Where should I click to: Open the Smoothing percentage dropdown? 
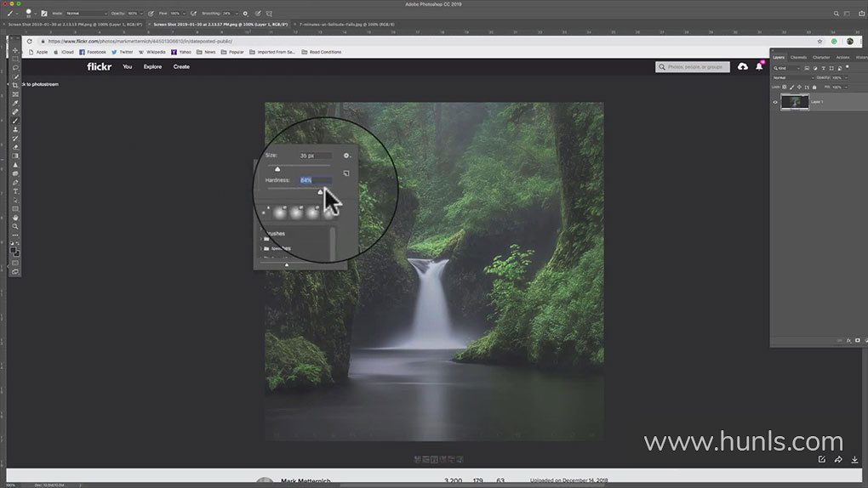pos(237,14)
